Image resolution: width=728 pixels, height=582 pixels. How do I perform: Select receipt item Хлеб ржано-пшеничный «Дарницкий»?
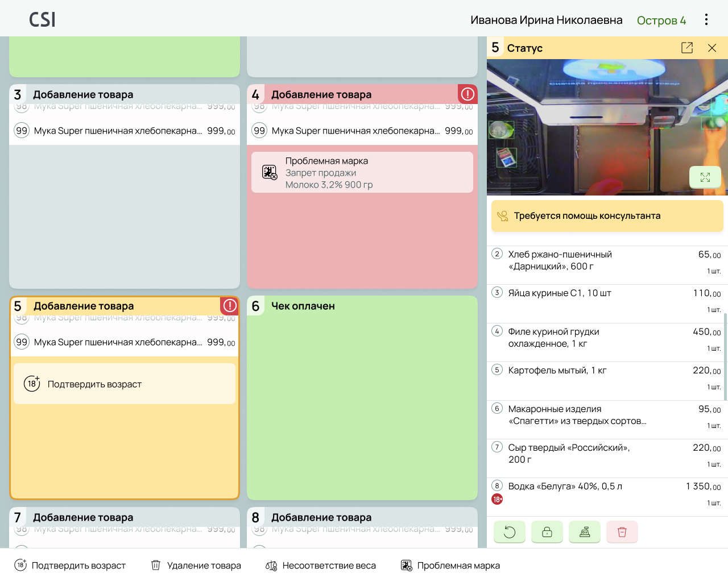(606, 265)
